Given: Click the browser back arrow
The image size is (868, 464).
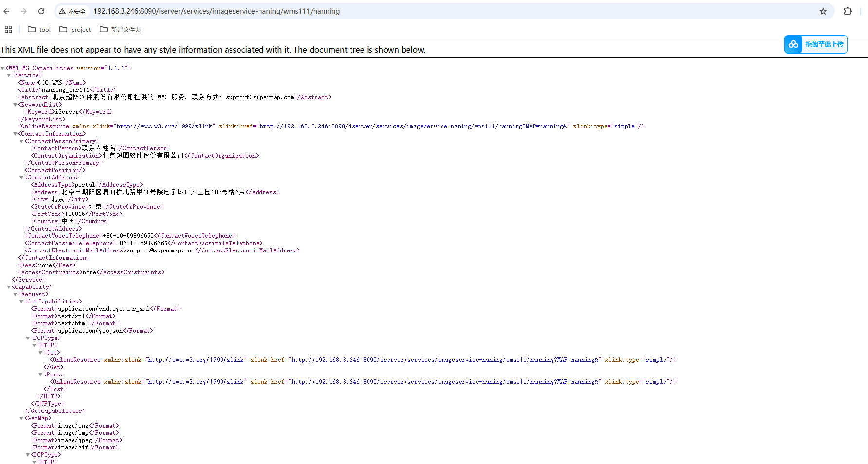Looking at the screenshot, I should (6, 11).
